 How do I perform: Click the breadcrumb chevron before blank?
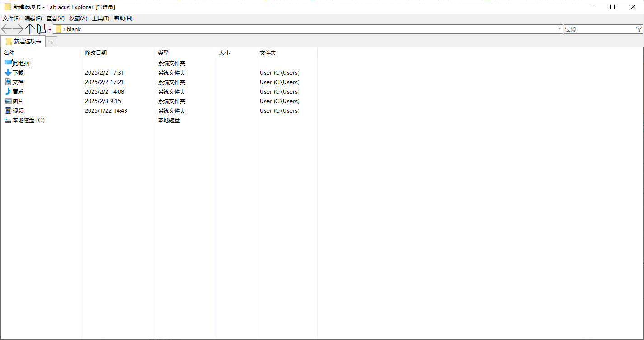point(64,29)
